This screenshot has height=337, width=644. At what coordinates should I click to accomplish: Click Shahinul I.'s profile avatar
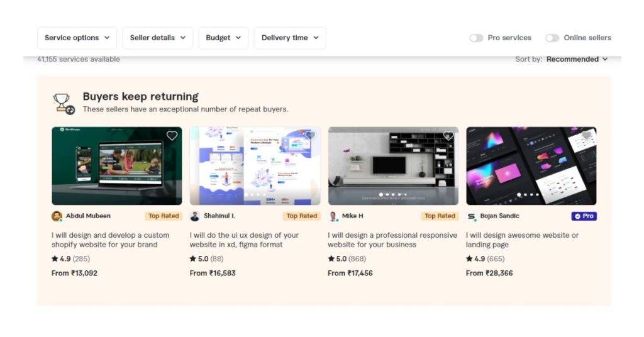(x=195, y=216)
